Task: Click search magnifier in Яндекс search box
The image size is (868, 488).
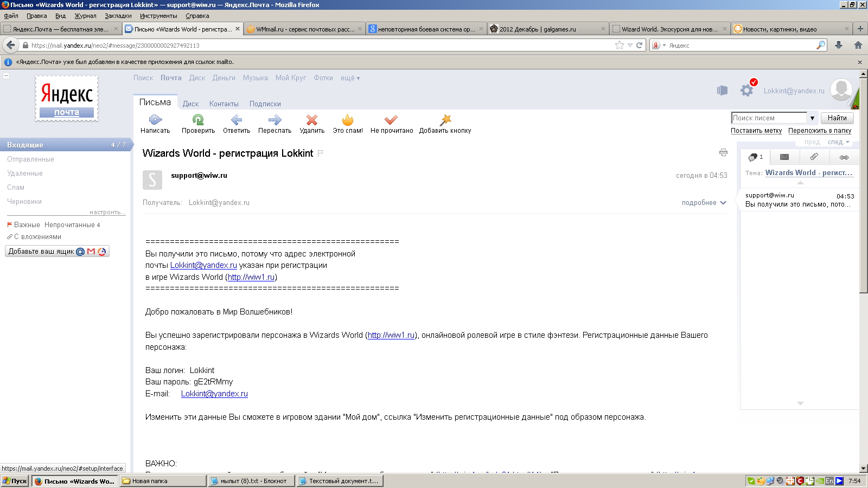Action: [x=821, y=45]
